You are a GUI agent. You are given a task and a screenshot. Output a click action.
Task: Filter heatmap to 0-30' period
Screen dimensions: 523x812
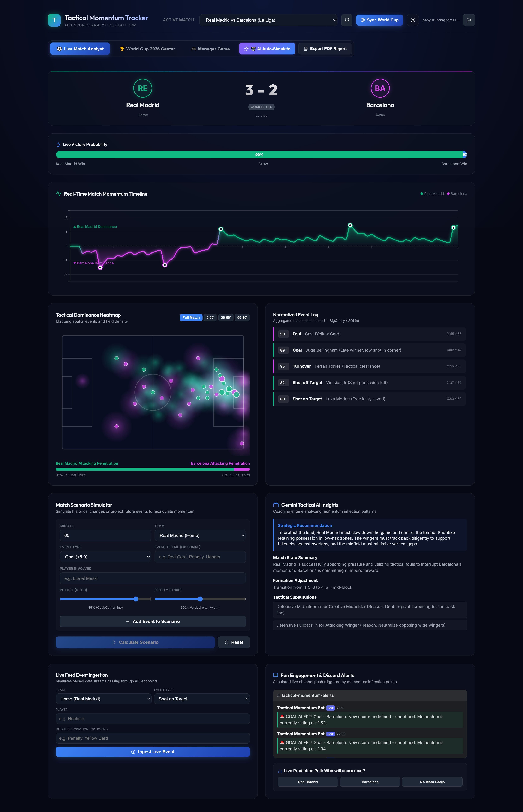tap(210, 318)
